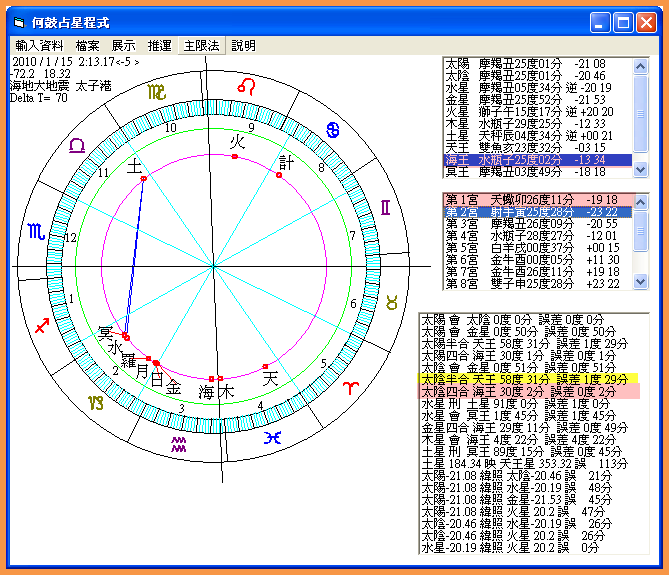
Task: Open the 推運 menu
Action: click(x=160, y=46)
